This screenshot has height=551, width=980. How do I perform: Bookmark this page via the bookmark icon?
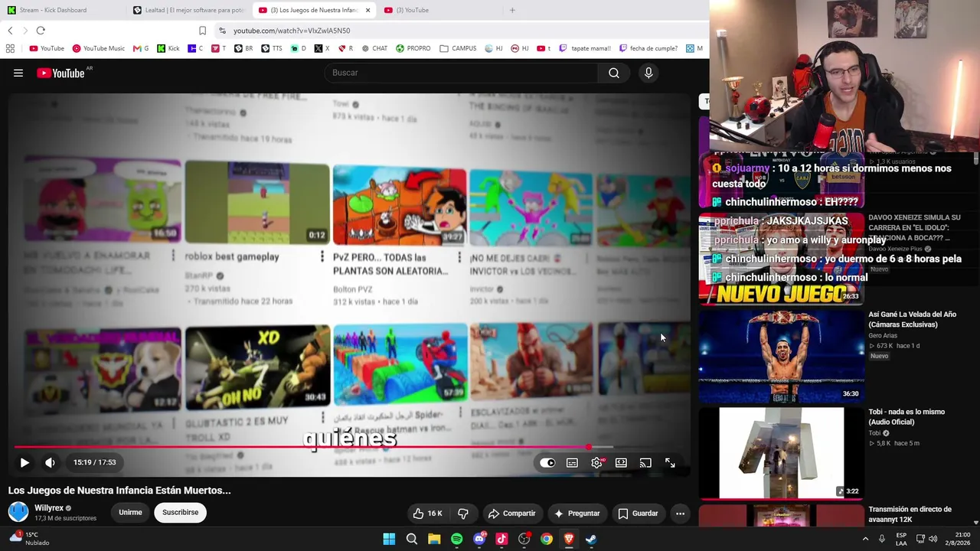point(202,31)
